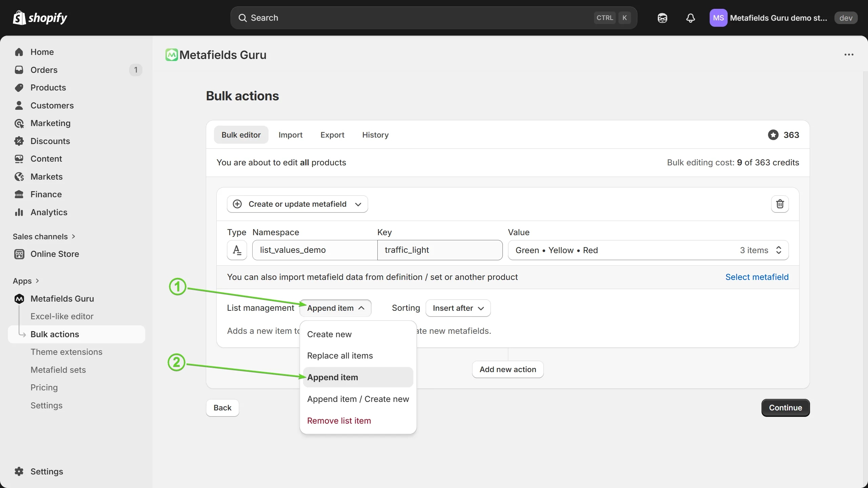Choose Replace all items option
The width and height of the screenshot is (868, 488).
pos(358,355)
